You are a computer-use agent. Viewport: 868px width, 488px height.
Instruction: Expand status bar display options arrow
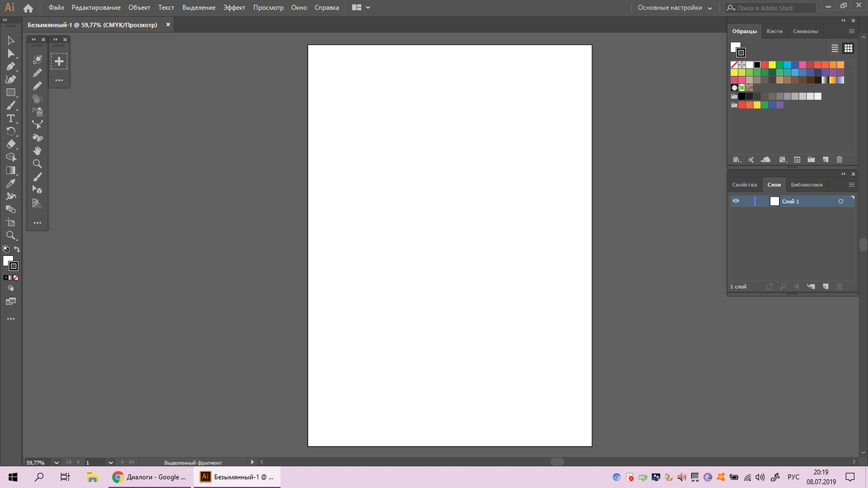click(252, 462)
